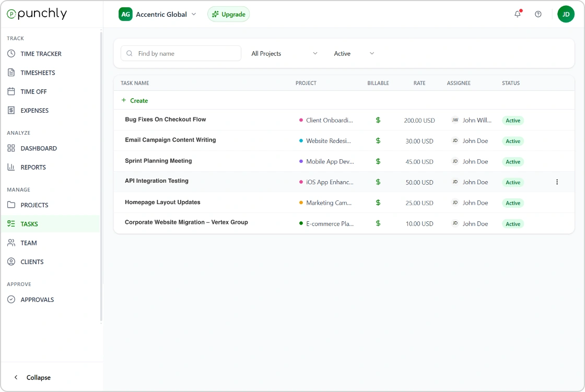The image size is (585, 392).
Task: Select the Expenses icon in sidebar
Action: point(11,110)
